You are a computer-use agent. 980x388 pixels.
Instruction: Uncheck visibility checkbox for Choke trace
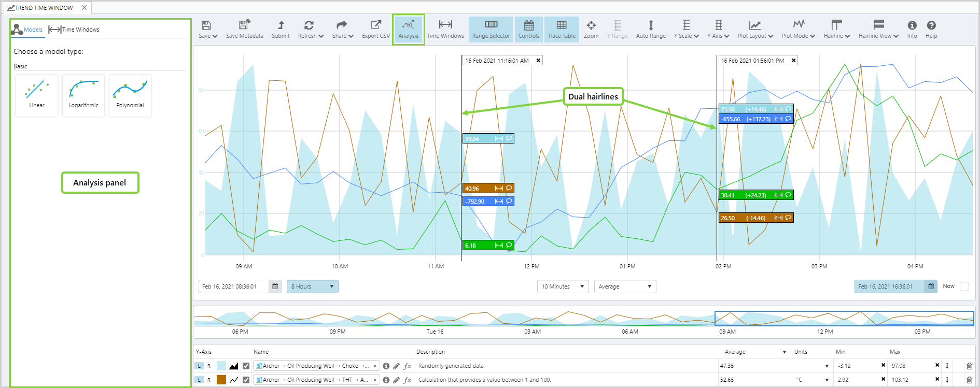pyautogui.click(x=246, y=366)
